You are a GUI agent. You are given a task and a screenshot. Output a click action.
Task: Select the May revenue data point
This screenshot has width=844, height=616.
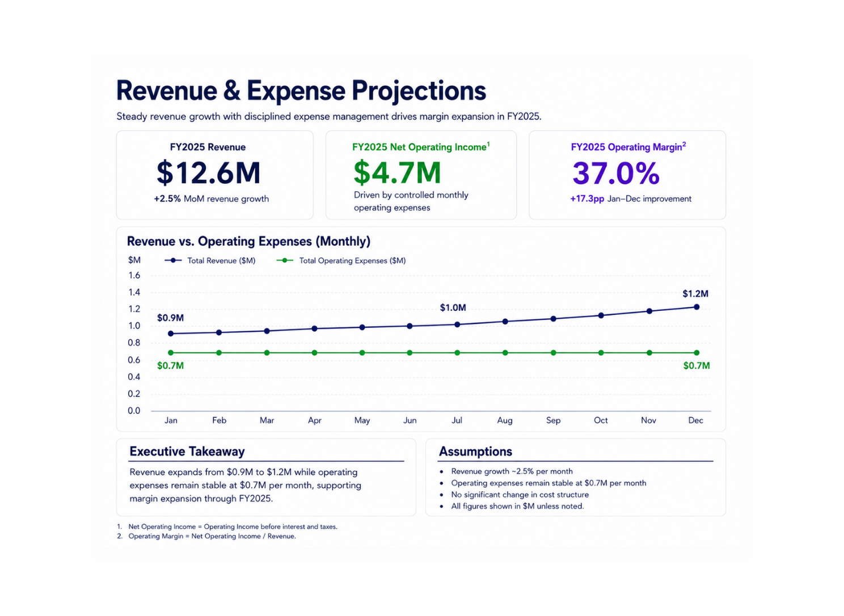click(x=362, y=327)
